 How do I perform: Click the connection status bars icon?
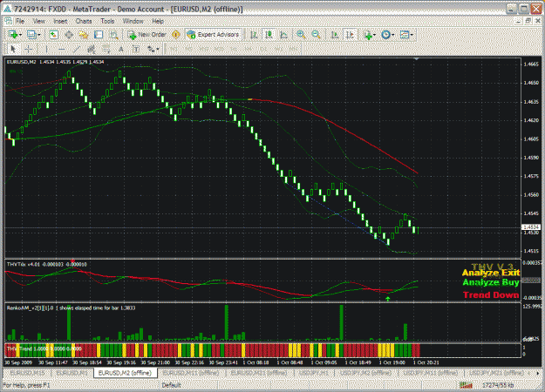[x=466, y=385]
